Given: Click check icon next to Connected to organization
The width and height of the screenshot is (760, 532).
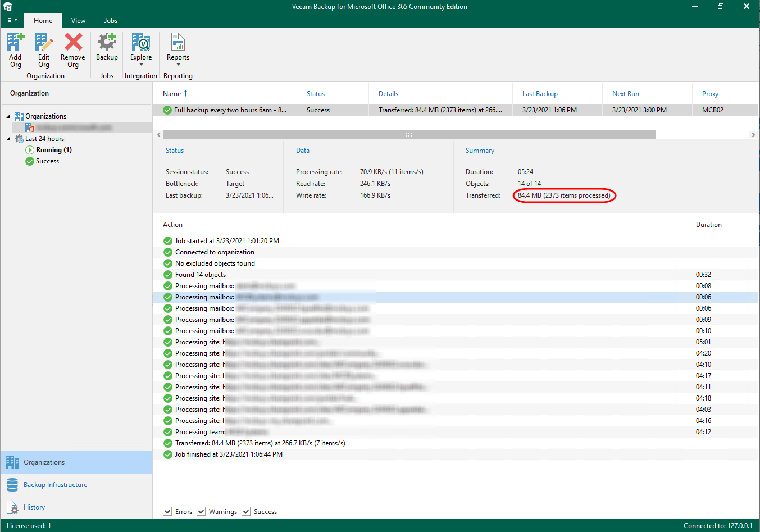Looking at the screenshot, I should (x=168, y=252).
